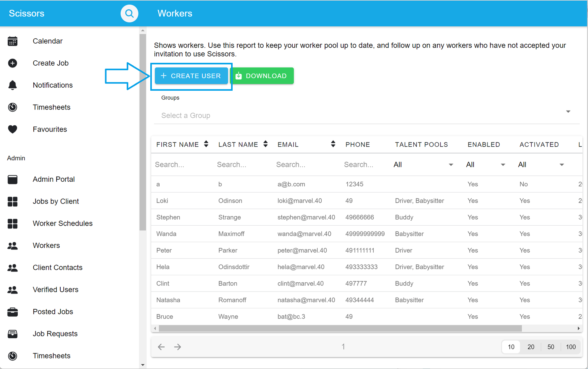Click Phone column header
The image size is (588, 369).
coord(358,145)
